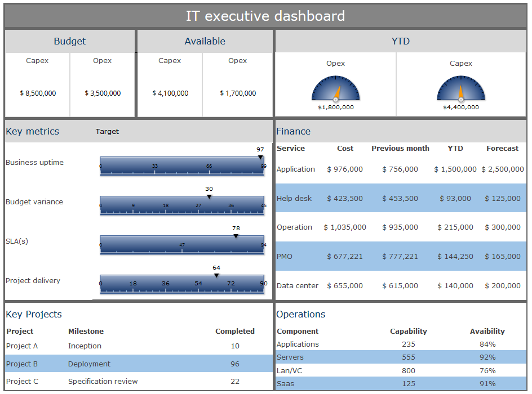The height and width of the screenshot is (394, 532).
Task: Click the Key metrics heading
Action: 32,132
